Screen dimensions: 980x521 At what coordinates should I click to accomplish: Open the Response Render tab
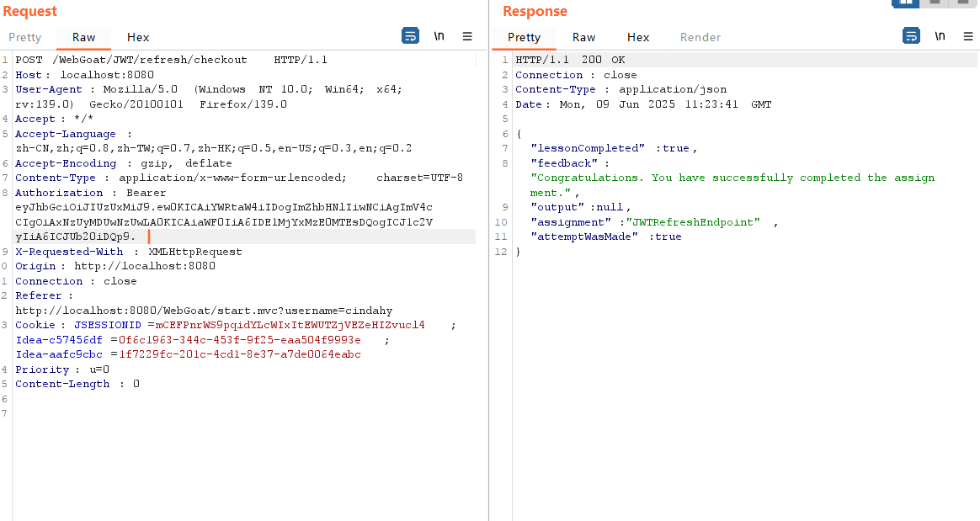click(x=700, y=37)
